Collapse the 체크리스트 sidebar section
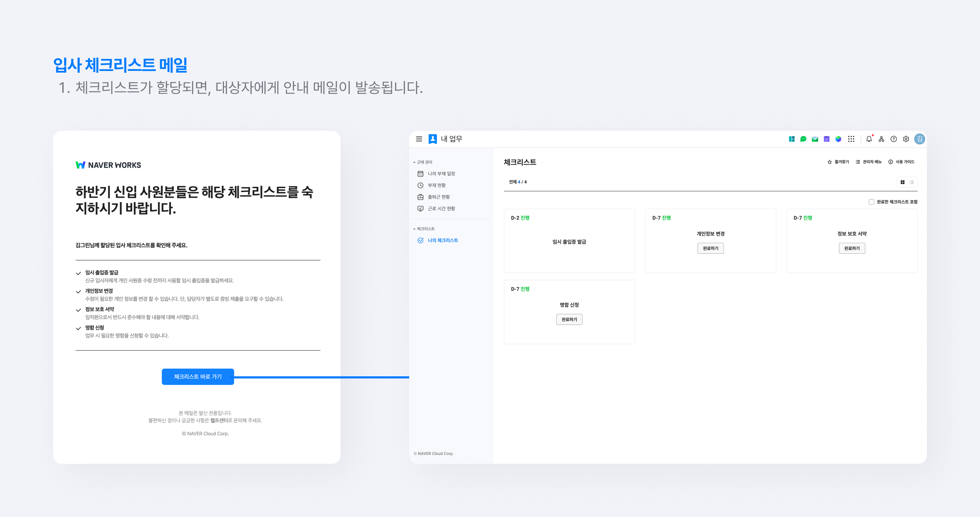This screenshot has height=517, width=980. tap(414, 229)
